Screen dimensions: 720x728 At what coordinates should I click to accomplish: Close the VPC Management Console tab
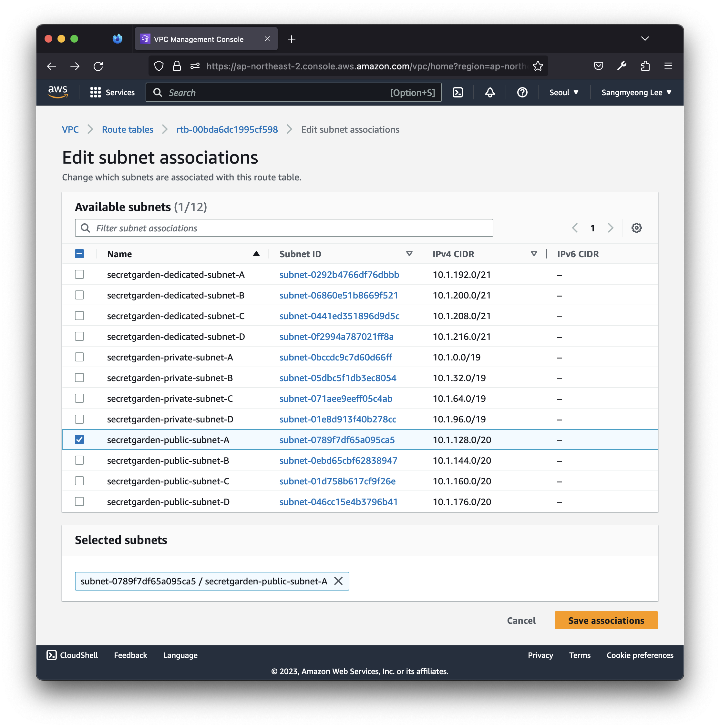[x=267, y=39]
